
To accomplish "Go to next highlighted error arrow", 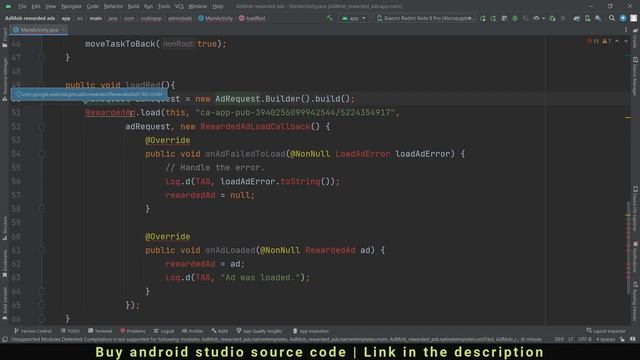I will 626,41.
